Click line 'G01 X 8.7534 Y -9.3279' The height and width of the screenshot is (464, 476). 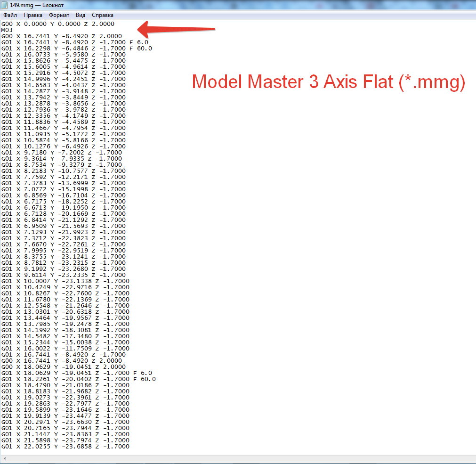[x=62, y=165]
